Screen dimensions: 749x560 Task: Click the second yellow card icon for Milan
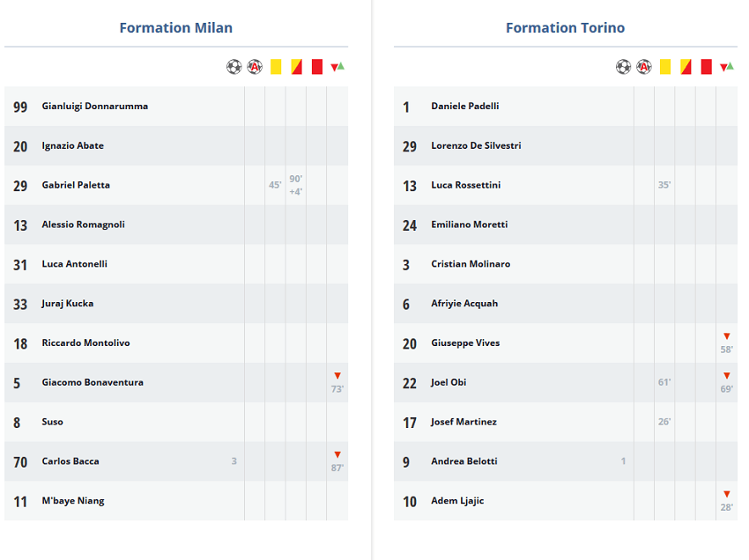point(296,67)
